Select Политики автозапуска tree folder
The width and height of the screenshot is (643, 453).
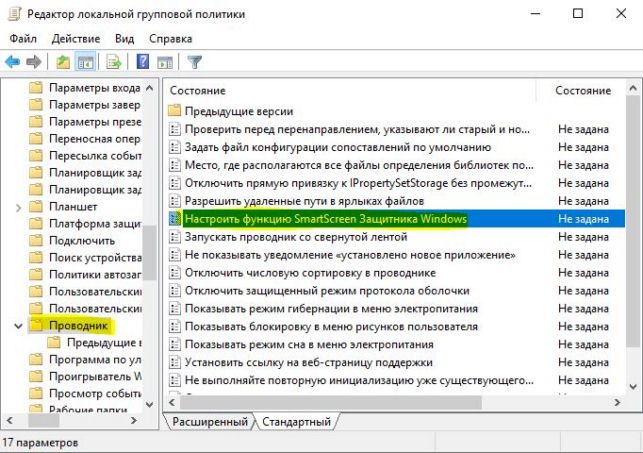point(95,274)
